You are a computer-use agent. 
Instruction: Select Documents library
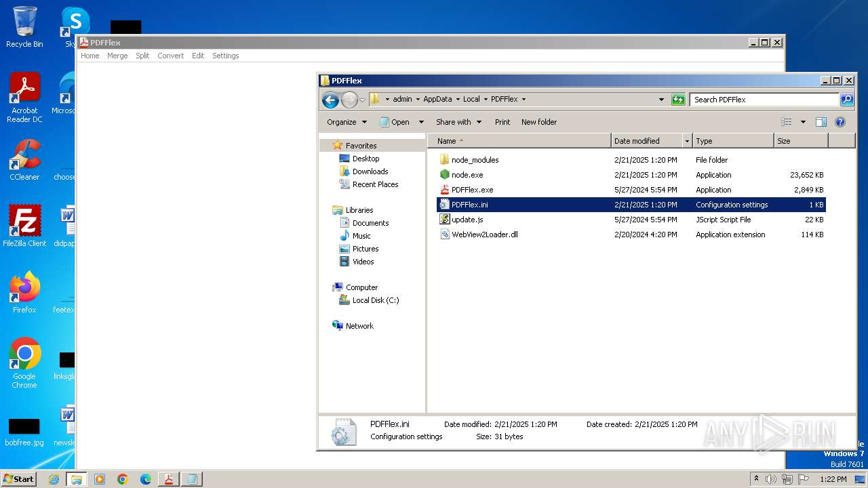point(370,223)
